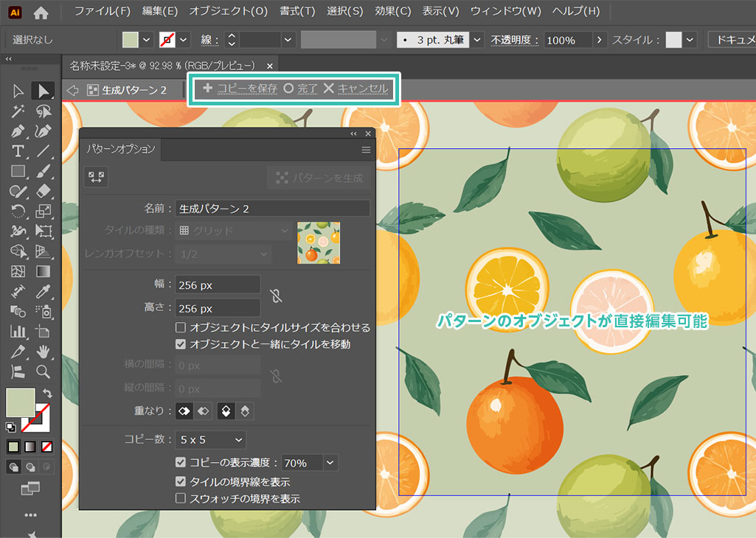Select the Magic Wand tool
This screenshot has width=756, height=538.
pos(18,111)
